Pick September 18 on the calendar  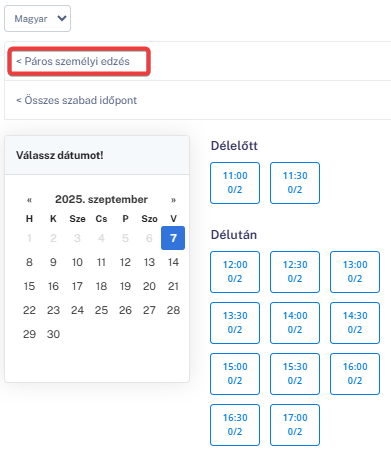(x=101, y=286)
